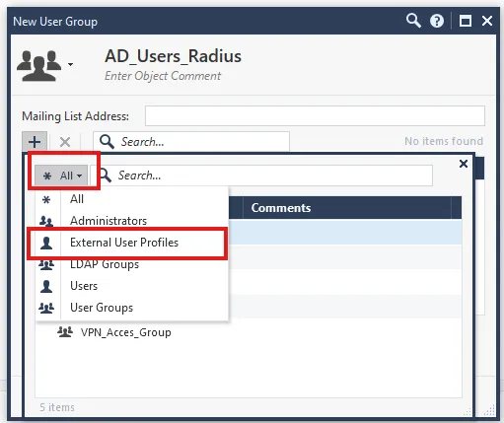This screenshot has width=504, height=423.
Task: Select Users filter option
Action: [131, 286]
